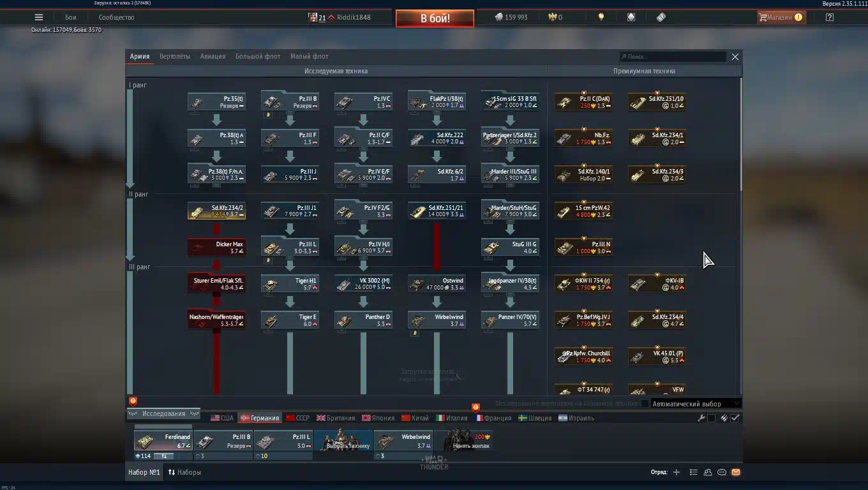Select the Pz.IV F2/G vehicle card
This screenshot has height=490, width=868.
pos(364,211)
